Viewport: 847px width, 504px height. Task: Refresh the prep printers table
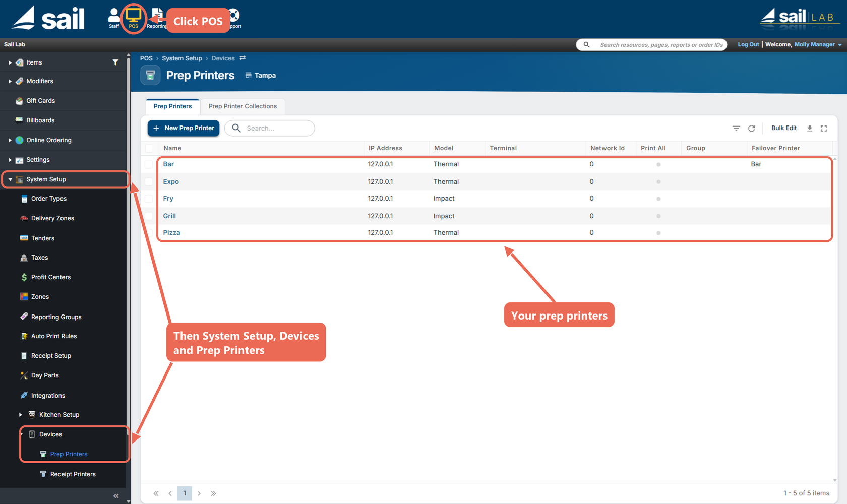click(x=751, y=129)
